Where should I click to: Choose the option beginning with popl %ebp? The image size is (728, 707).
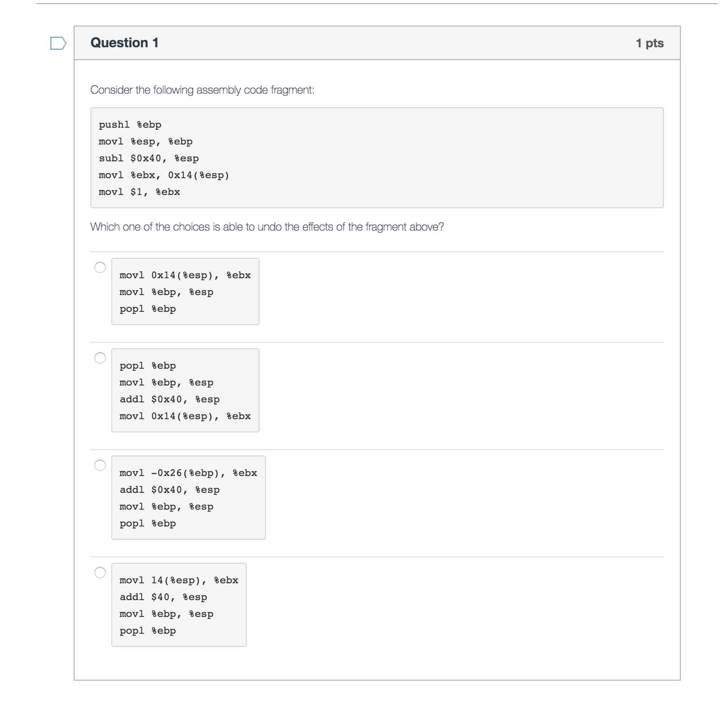(x=100, y=358)
